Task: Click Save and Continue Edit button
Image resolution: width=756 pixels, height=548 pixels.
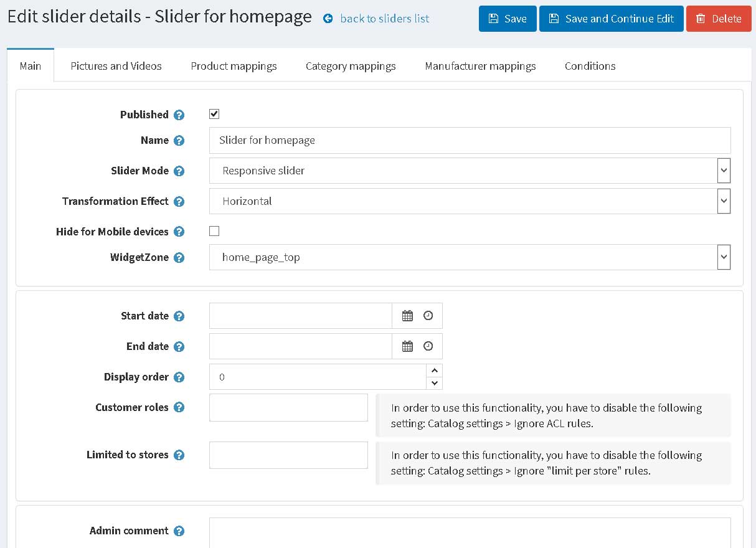Action: 611,19
